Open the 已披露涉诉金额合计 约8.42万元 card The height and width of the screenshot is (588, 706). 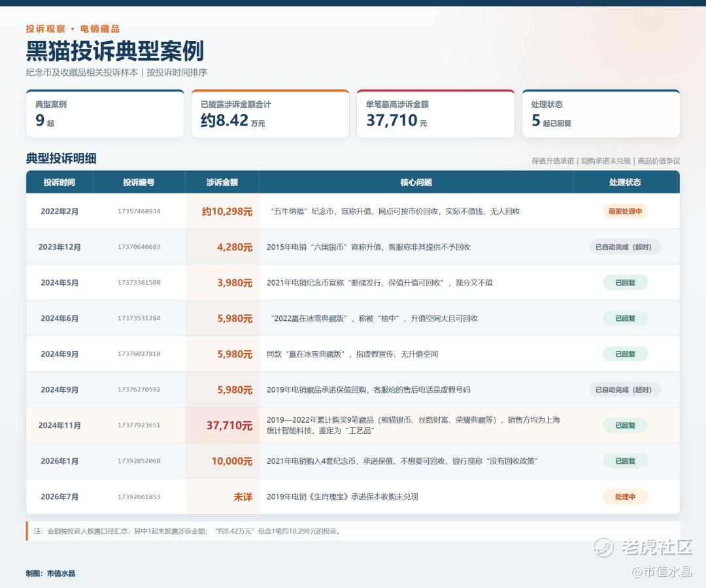(x=270, y=114)
